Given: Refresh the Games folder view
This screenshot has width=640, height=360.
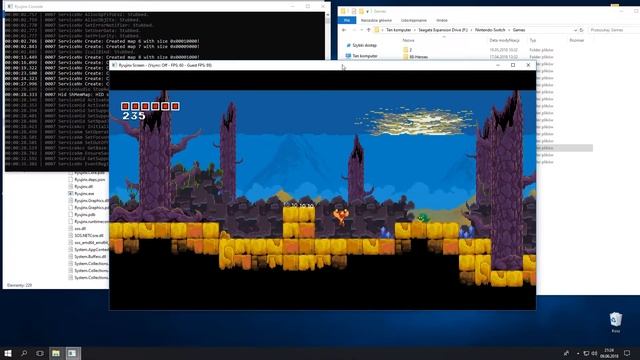Looking at the screenshot, I should [582, 30].
